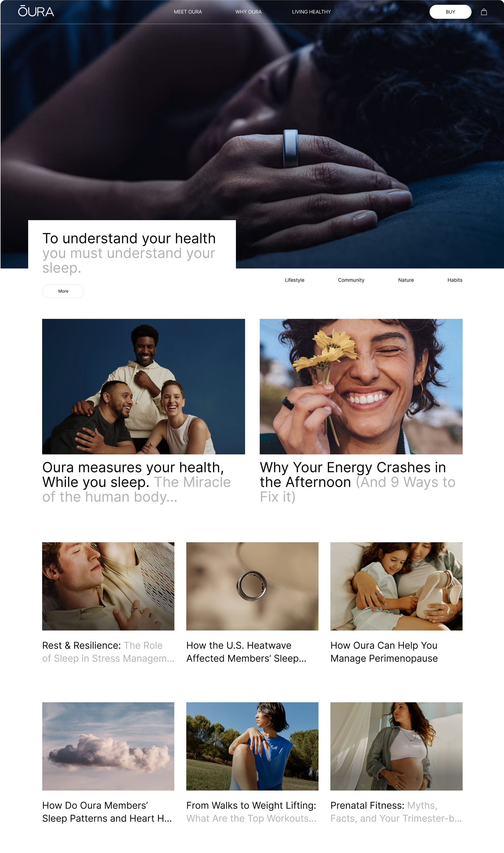Click the Buy button
The image size is (504, 853).
click(450, 12)
